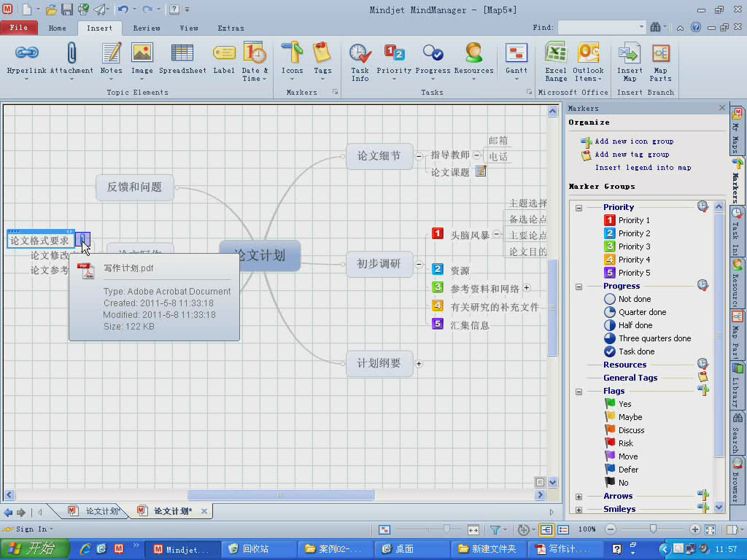Select Priority 5 marker

pyautogui.click(x=627, y=273)
